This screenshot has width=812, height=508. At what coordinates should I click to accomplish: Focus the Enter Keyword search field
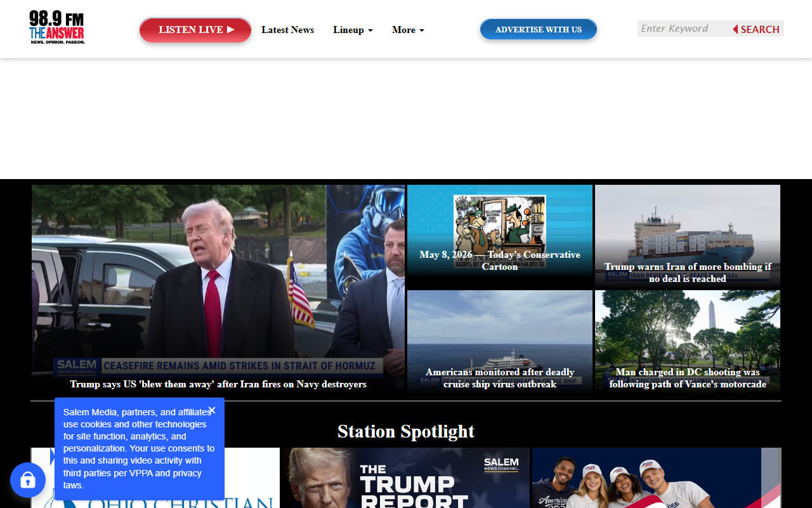[683, 29]
